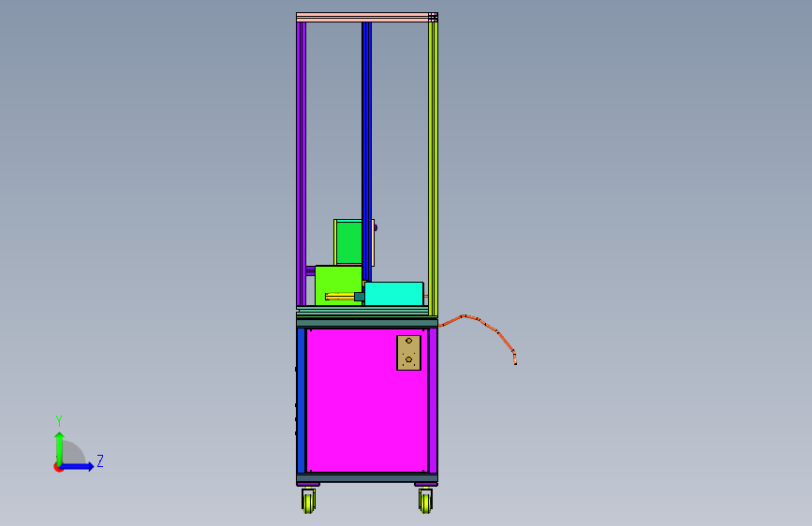Select the dark teal tabletop beam
Viewport: 812px width, 526px height.
[x=366, y=323]
